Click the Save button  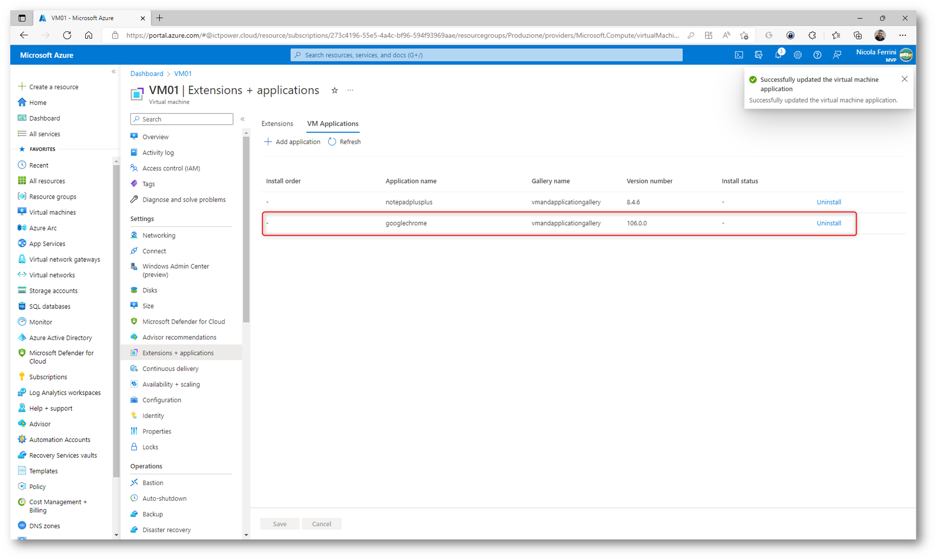(280, 524)
